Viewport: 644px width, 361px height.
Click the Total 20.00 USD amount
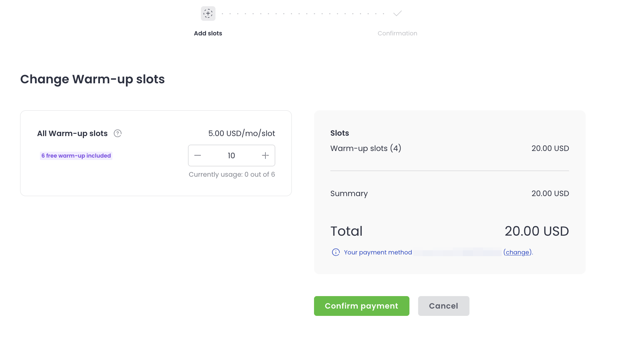click(536, 231)
